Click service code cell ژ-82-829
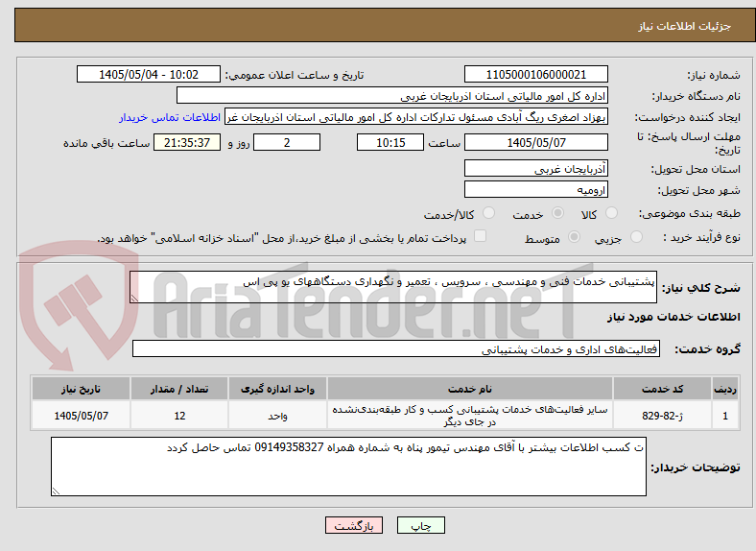Viewport: 756px width, 551px height. click(663, 416)
